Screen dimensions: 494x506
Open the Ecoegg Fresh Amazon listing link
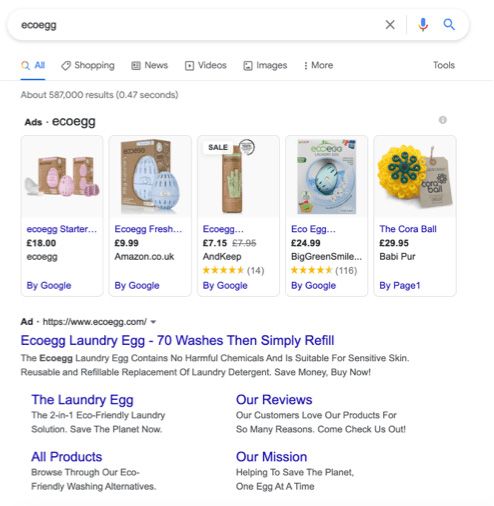[148, 229]
